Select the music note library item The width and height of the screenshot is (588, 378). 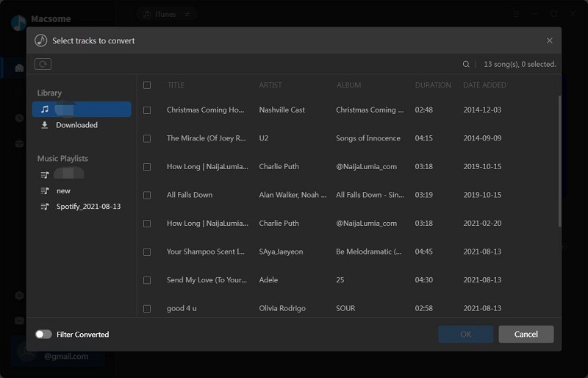click(x=82, y=110)
